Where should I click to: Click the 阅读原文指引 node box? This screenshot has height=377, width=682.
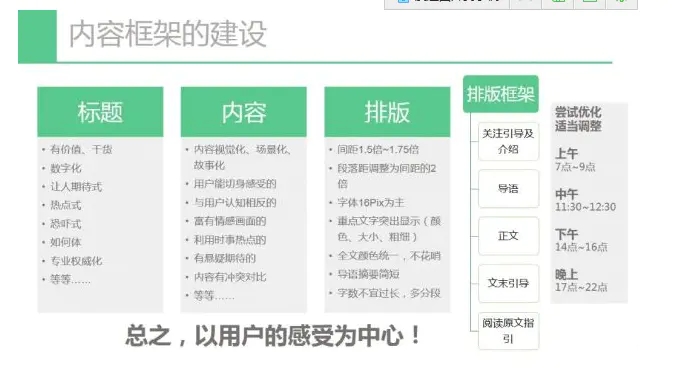point(508,330)
